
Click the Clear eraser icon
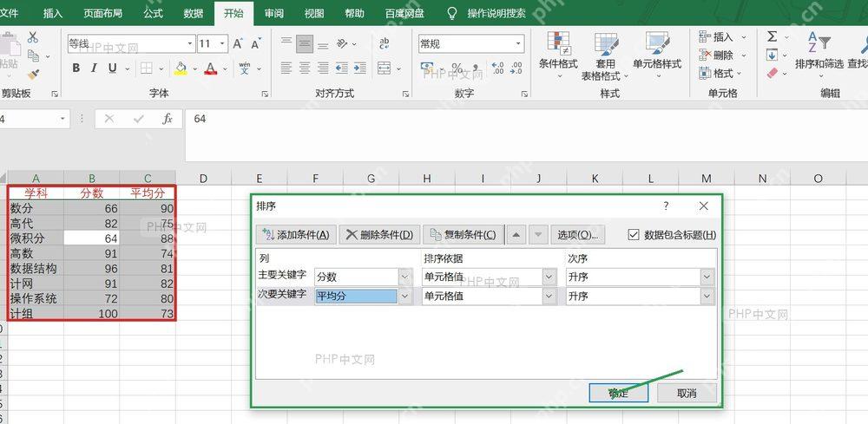point(773,73)
